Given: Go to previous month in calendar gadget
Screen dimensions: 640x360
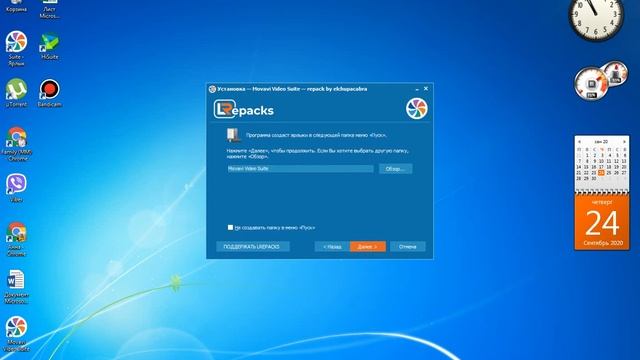Looking at the screenshot, I should tap(580, 142).
